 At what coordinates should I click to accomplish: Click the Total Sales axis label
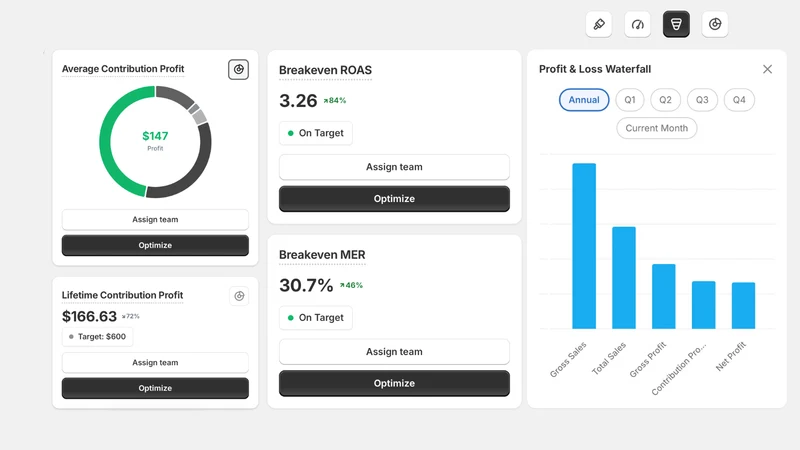pyautogui.click(x=609, y=359)
